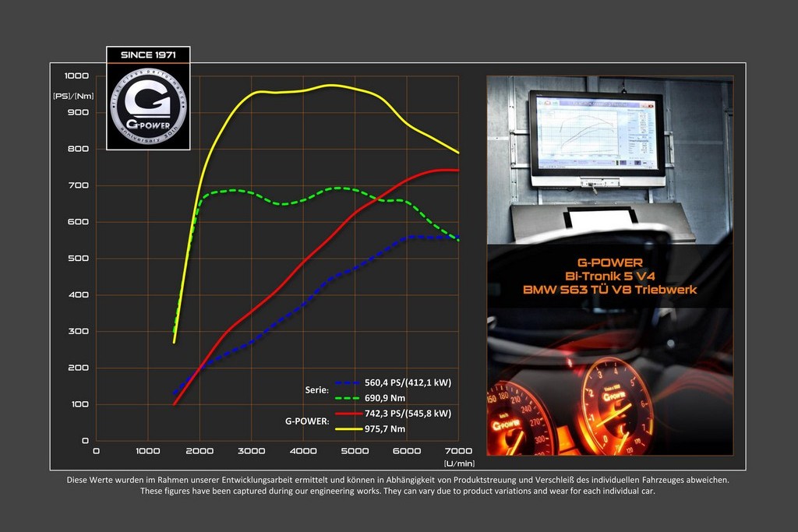Click the 7000 tick on the rpm axis
The width and height of the screenshot is (798, 532).
point(458,451)
